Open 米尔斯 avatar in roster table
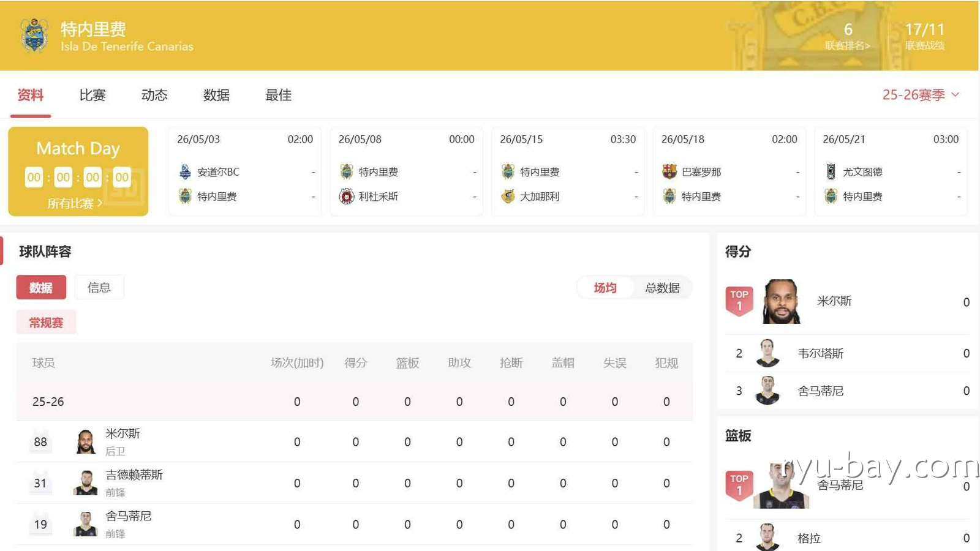The height and width of the screenshot is (551, 980). [86, 441]
